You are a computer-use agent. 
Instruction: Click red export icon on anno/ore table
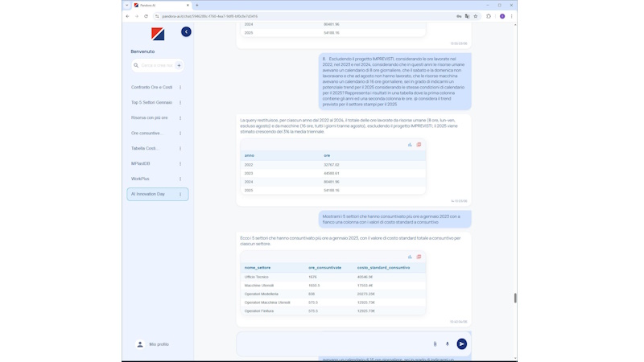(419, 145)
